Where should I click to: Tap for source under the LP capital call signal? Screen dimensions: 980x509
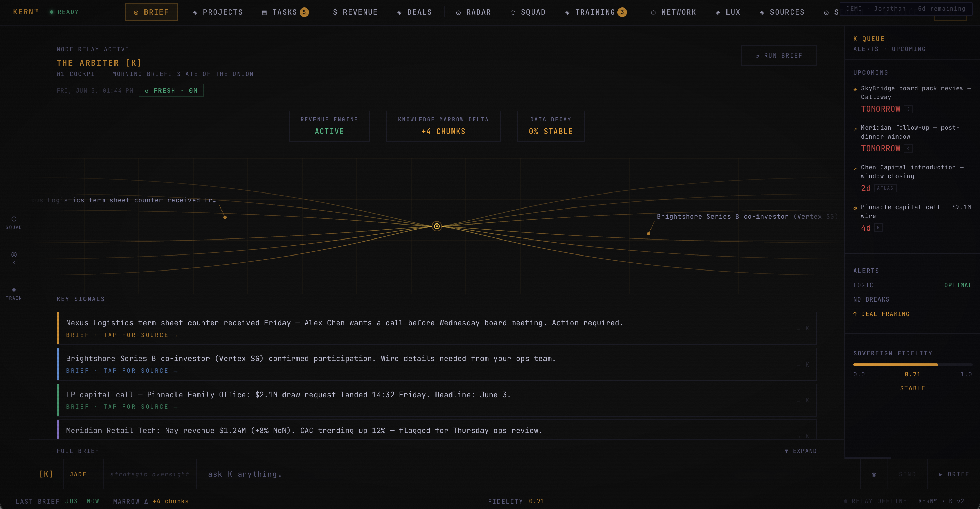click(122, 407)
